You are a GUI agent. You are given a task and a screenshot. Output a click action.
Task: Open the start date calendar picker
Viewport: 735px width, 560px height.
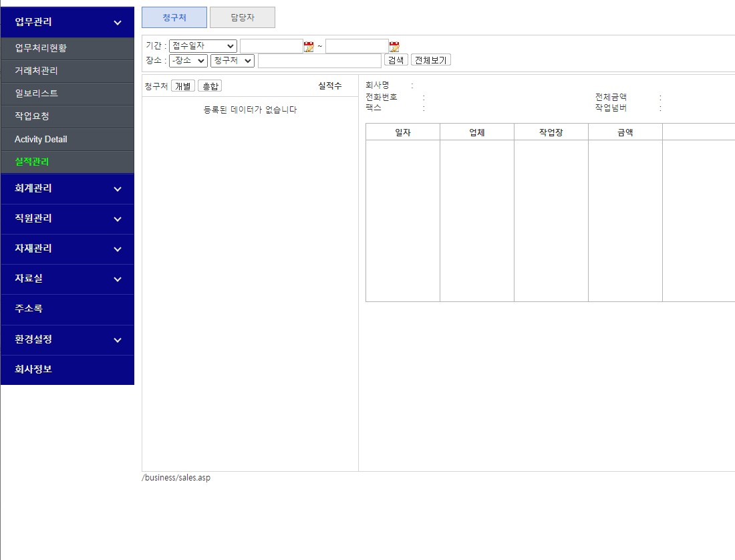(x=309, y=46)
